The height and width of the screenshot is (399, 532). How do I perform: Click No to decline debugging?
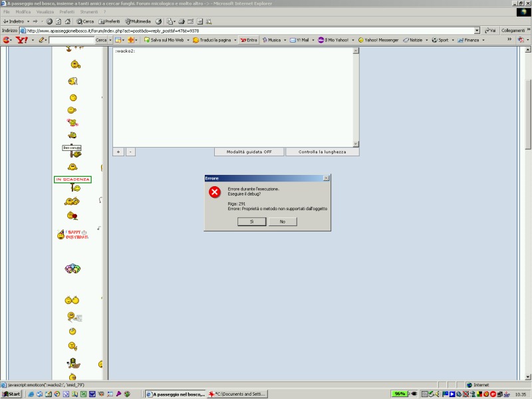pyautogui.click(x=283, y=221)
